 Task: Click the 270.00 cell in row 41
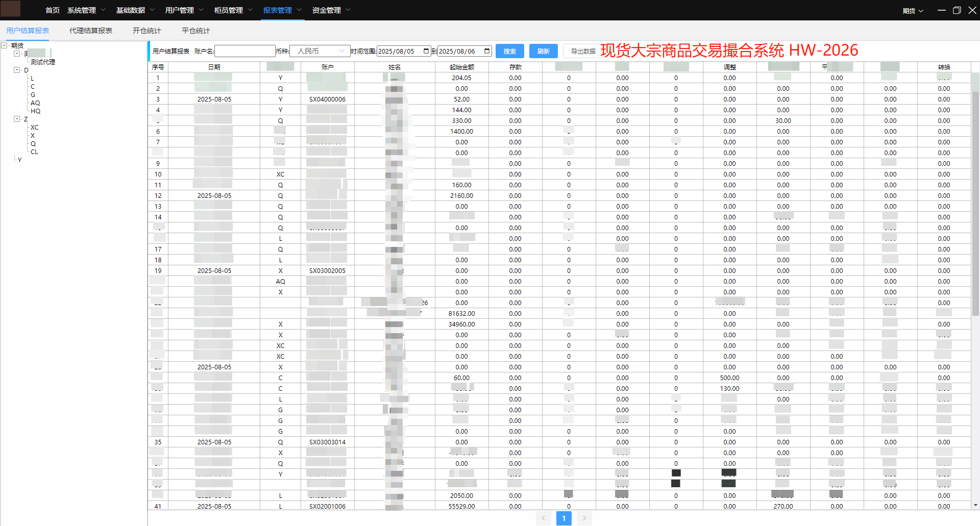tap(783, 506)
